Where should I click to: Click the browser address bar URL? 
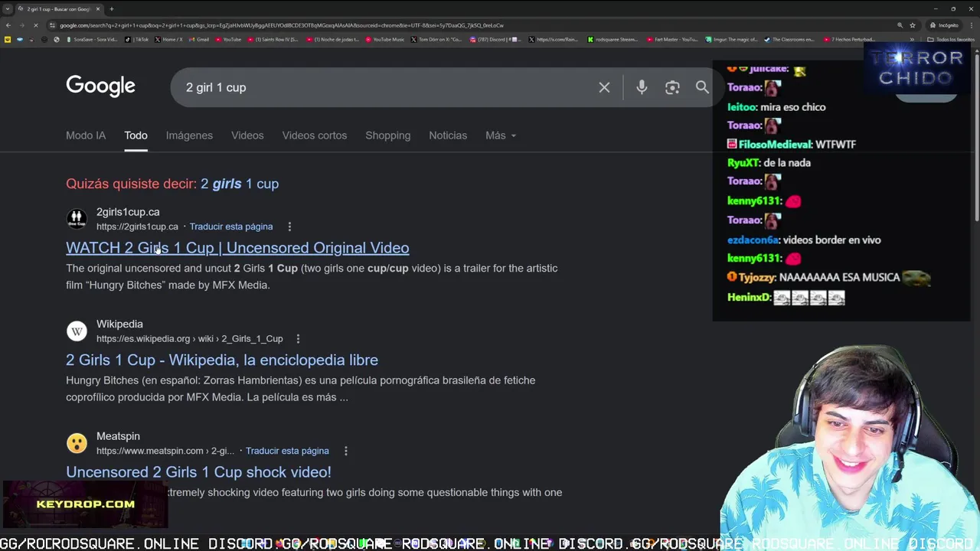[282, 25]
